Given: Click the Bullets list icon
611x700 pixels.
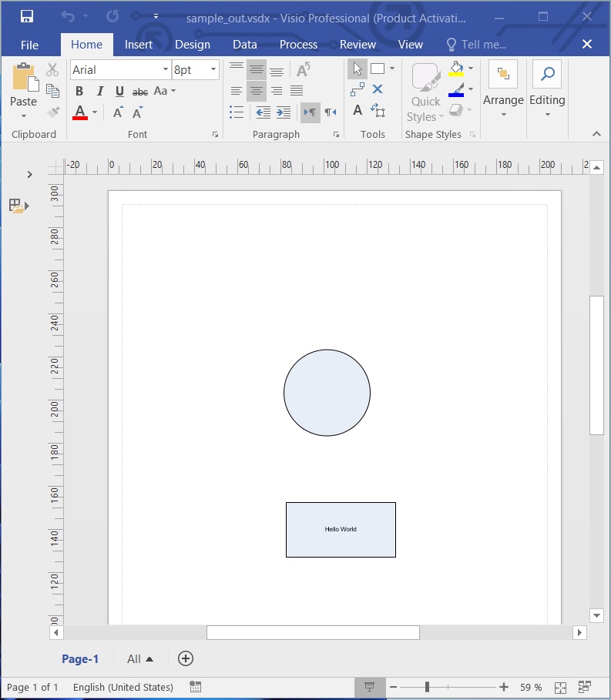Looking at the screenshot, I should pyautogui.click(x=237, y=112).
